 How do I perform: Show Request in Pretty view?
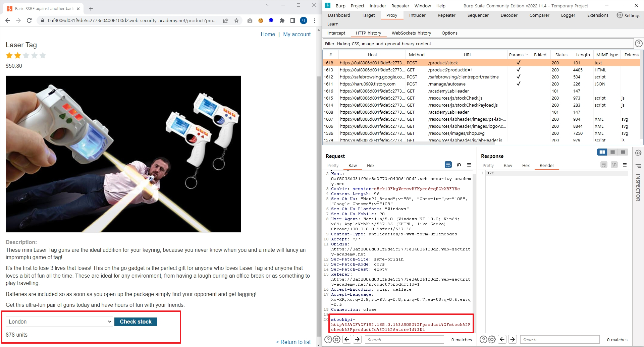(x=333, y=165)
